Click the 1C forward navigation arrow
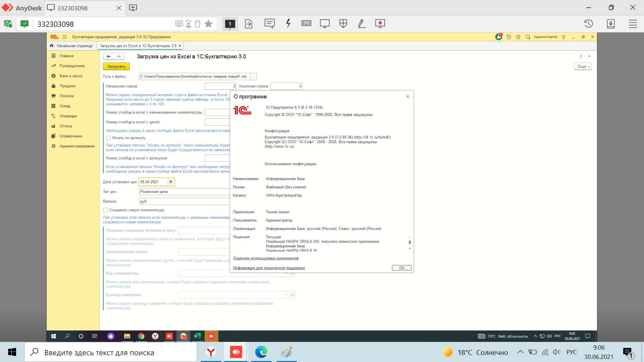Viewport: 644px width, 362px height. point(119,56)
